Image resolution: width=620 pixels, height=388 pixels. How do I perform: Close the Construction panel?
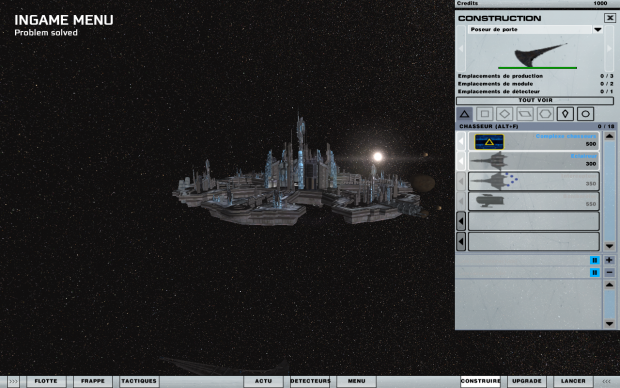click(610, 18)
